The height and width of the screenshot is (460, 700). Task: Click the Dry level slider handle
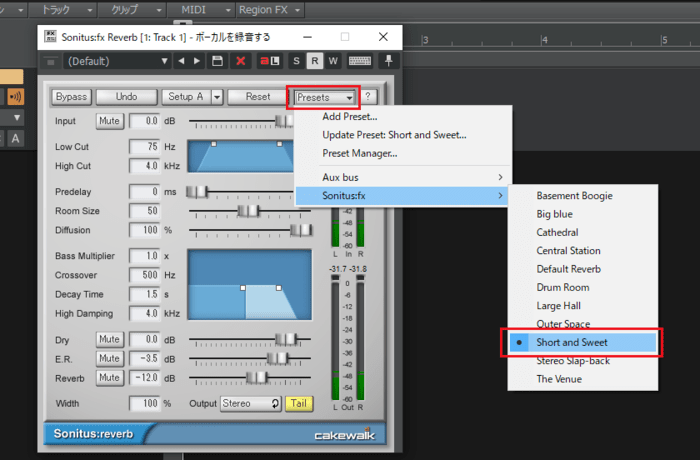(286, 339)
